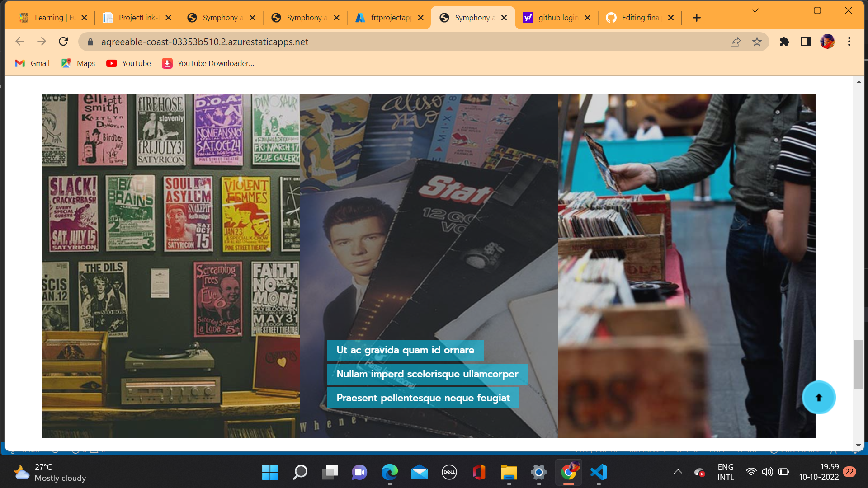Open Chrome's three-dot menu
The image size is (868, 488).
click(849, 42)
